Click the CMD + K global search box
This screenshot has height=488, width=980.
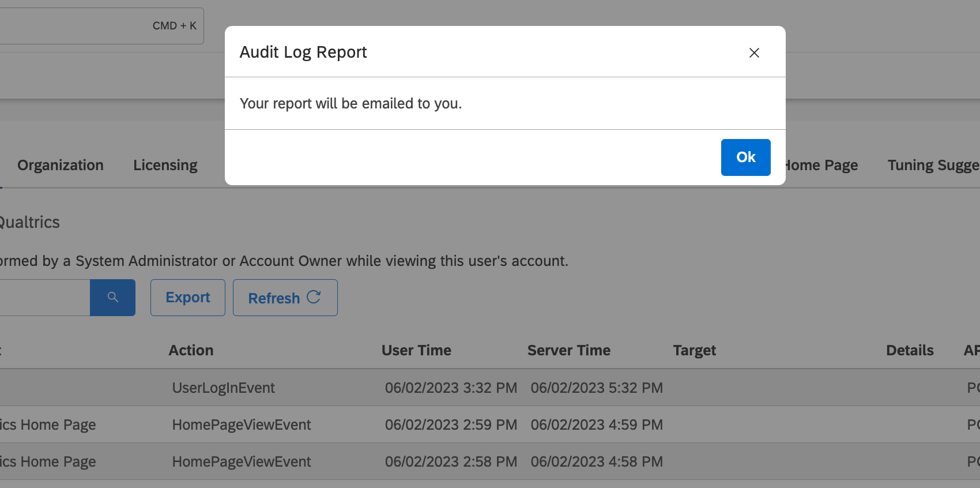pos(98,26)
